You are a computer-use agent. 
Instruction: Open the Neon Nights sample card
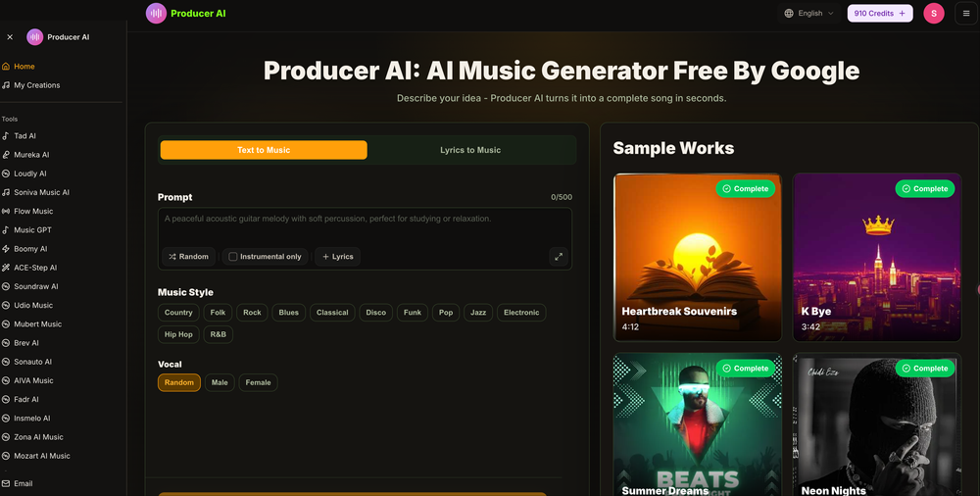877,424
